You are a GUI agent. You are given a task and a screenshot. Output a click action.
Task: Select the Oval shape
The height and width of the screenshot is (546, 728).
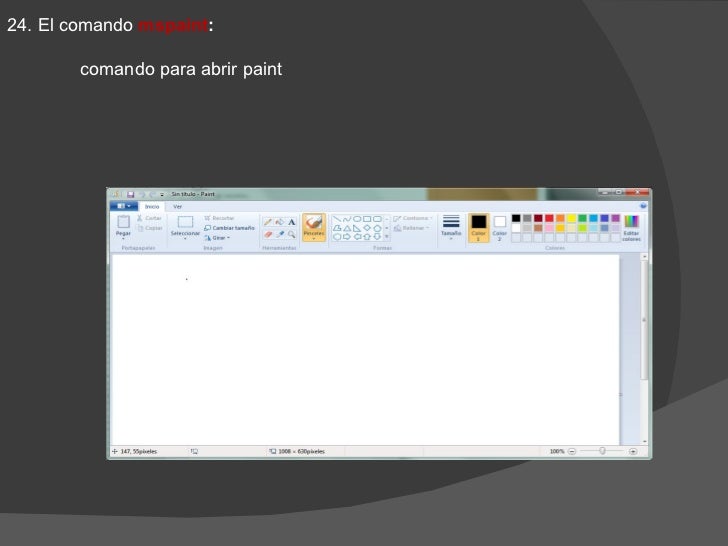pos(357,219)
